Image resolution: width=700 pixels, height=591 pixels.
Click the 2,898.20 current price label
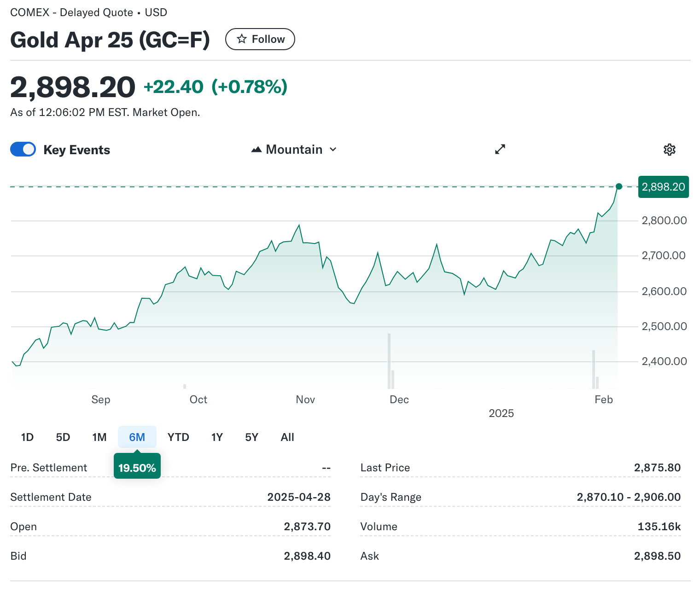(x=663, y=187)
